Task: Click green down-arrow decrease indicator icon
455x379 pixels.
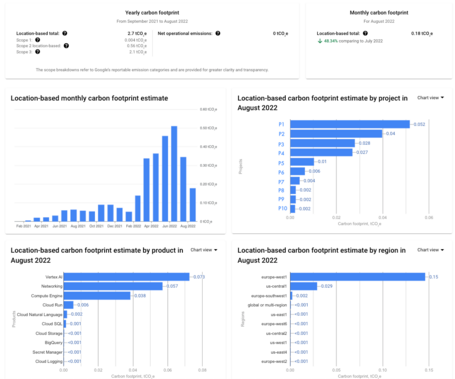Action: (x=320, y=41)
